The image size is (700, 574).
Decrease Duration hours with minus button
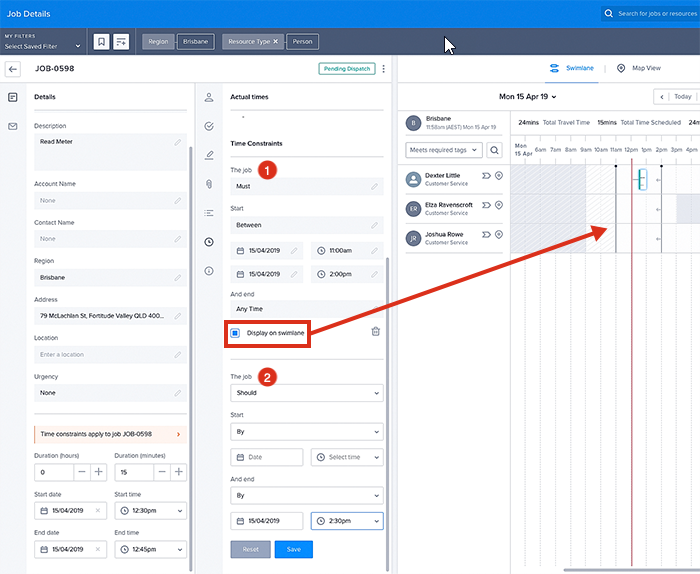(x=82, y=472)
